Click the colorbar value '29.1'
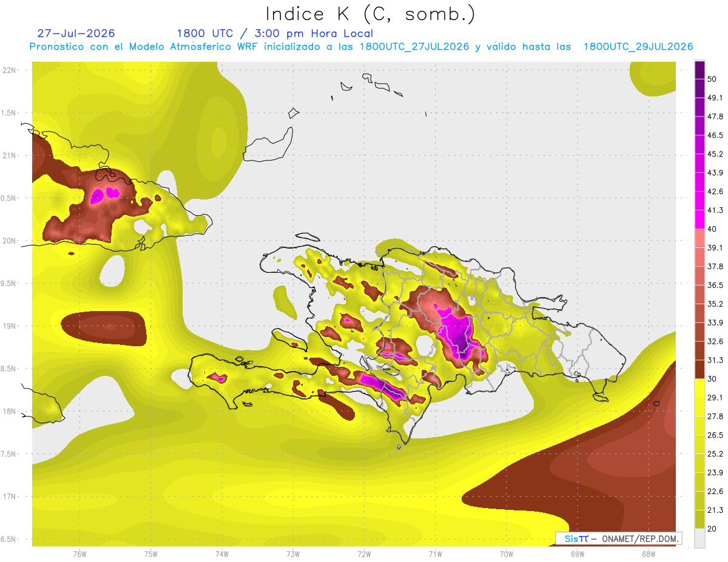The width and height of the screenshot is (728, 562). [715, 398]
